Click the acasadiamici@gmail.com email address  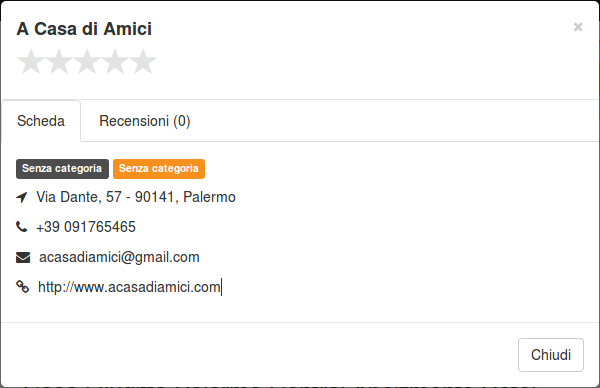click(119, 257)
